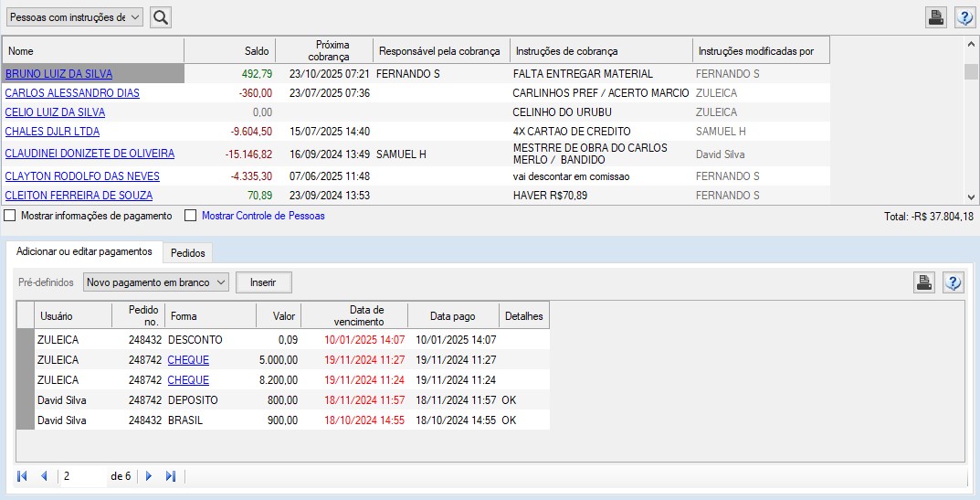Select Adicionar ou editar pagamentos tab
980x500 pixels.
coord(84,251)
